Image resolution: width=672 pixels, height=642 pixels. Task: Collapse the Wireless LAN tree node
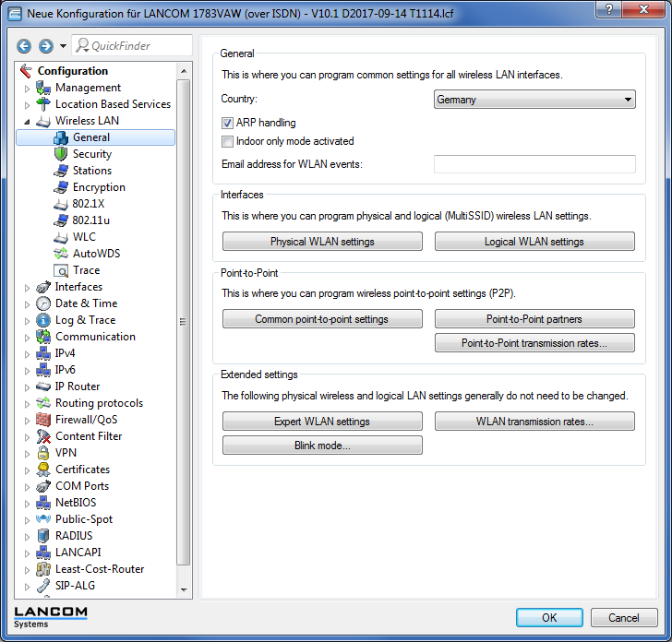tap(27, 121)
